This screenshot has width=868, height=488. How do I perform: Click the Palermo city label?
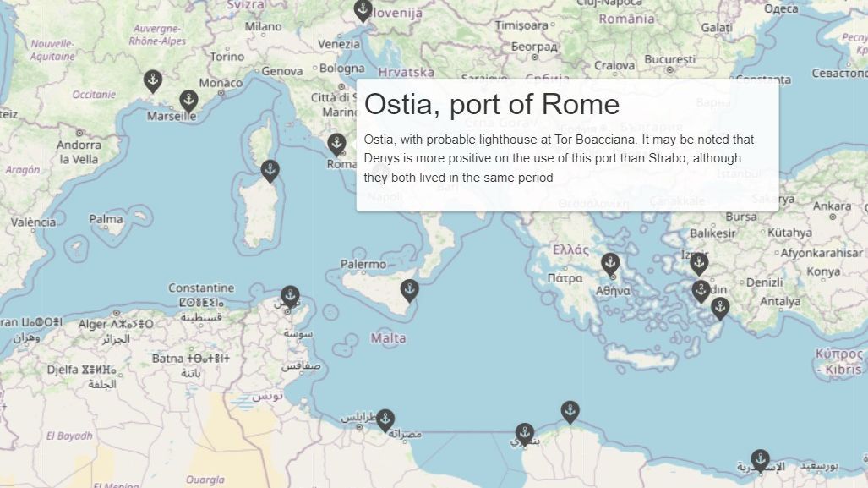click(x=363, y=264)
